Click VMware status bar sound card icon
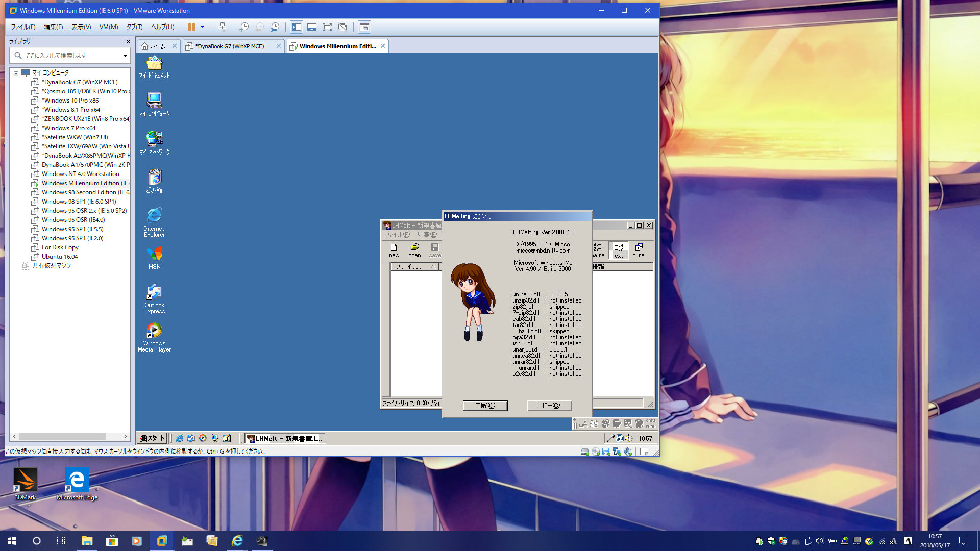Viewport: 980px width, 551px height. coord(628,452)
